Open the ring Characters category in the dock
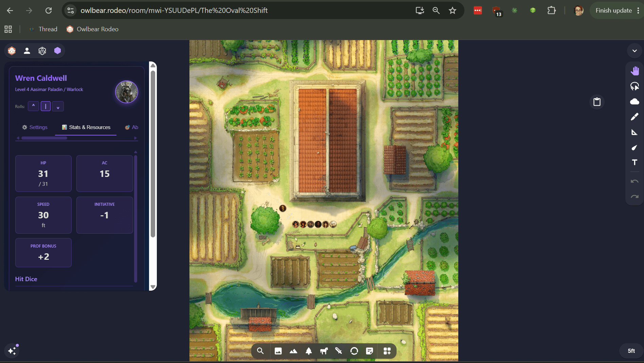This screenshot has height=363, width=644. pos(354,351)
